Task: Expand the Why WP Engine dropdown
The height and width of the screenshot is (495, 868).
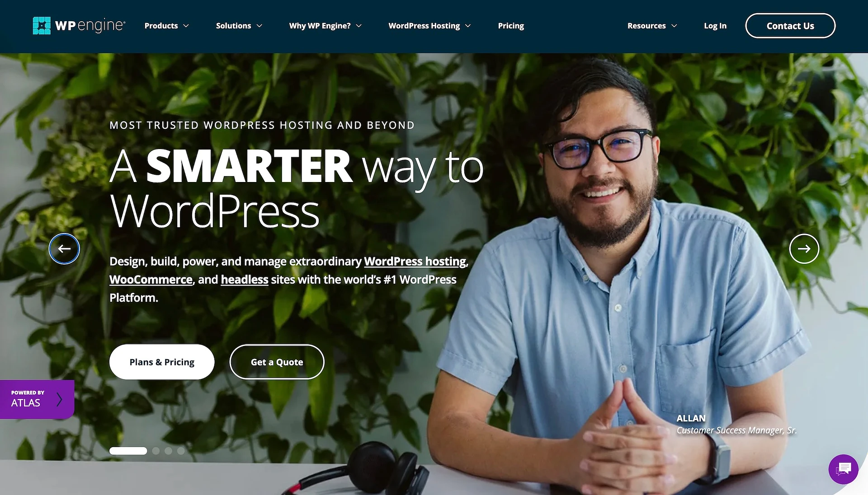Action: 325,26
